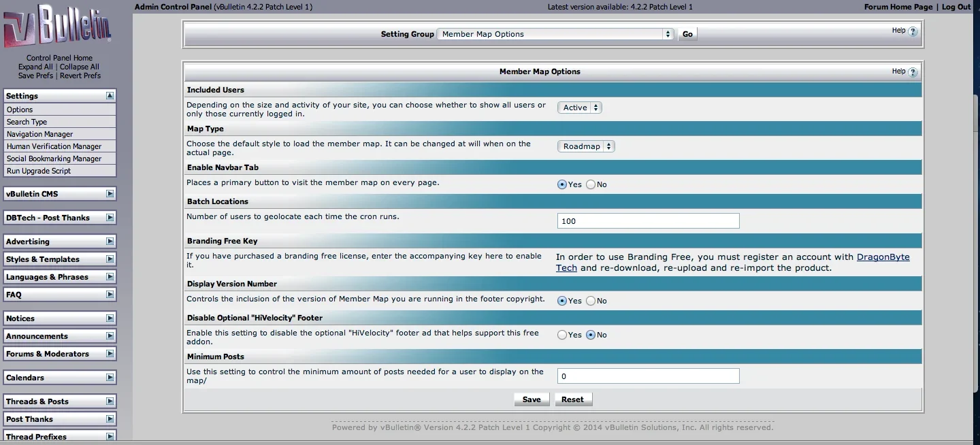Click the Included Users heading
Image resolution: width=980 pixels, height=445 pixels.
pyautogui.click(x=216, y=90)
